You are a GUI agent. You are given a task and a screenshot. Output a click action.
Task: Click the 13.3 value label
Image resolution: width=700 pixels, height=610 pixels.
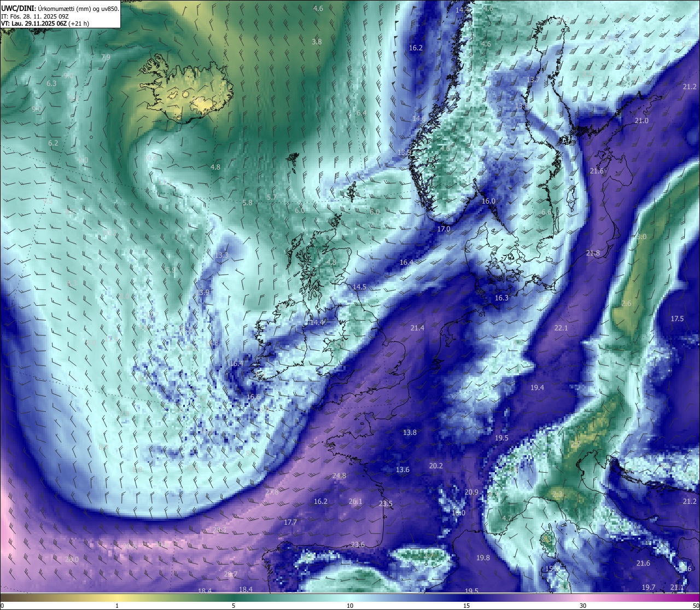pyautogui.click(x=221, y=255)
